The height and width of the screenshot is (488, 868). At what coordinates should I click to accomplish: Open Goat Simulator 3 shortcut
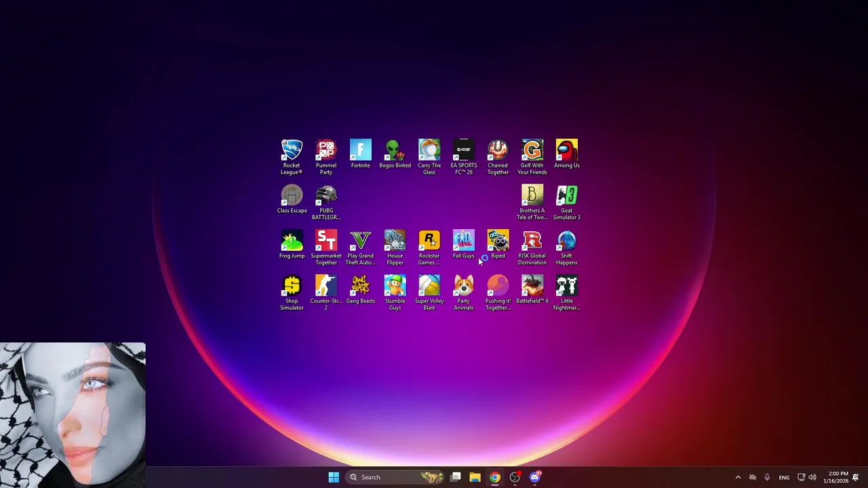click(x=567, y=203)
